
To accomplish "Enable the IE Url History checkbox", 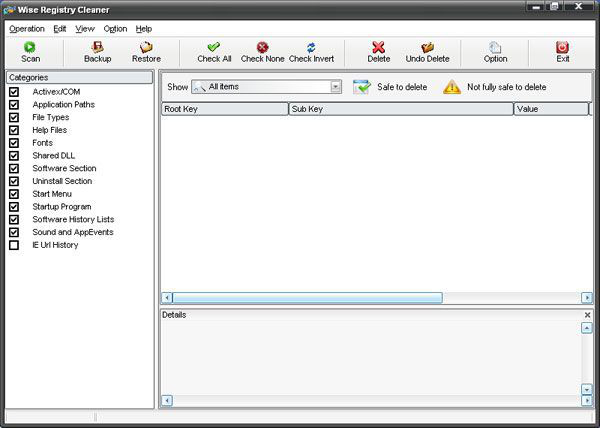I will click(14, 245).
